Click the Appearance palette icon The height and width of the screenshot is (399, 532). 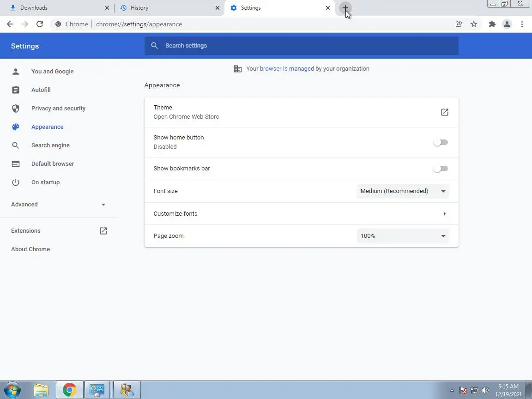[16, 127]
